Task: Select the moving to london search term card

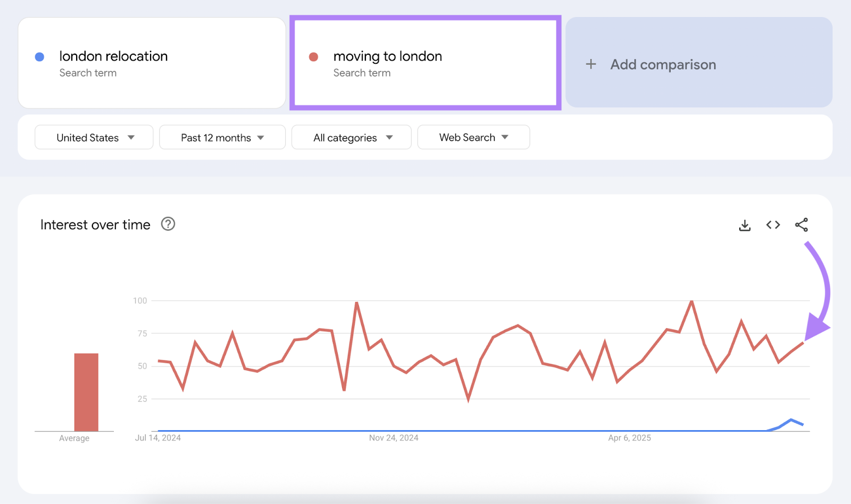Action: (425, 63)
